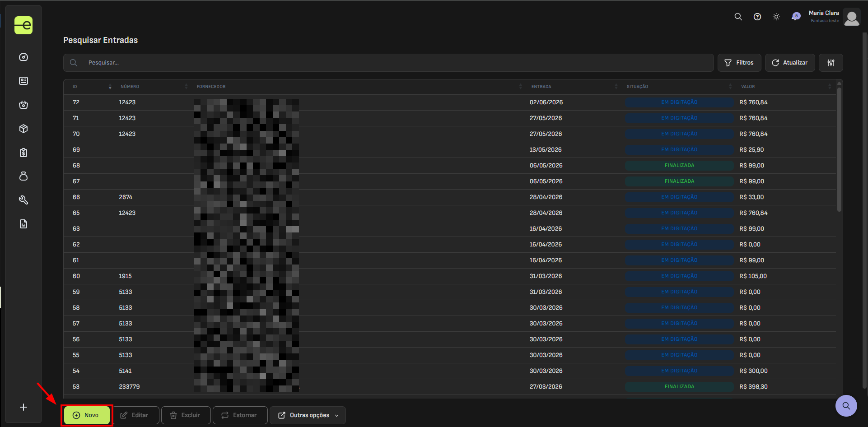This screenshot has width=868, height=427.
Task: Select the row with ID 63
Action: (x=450, y=229)
